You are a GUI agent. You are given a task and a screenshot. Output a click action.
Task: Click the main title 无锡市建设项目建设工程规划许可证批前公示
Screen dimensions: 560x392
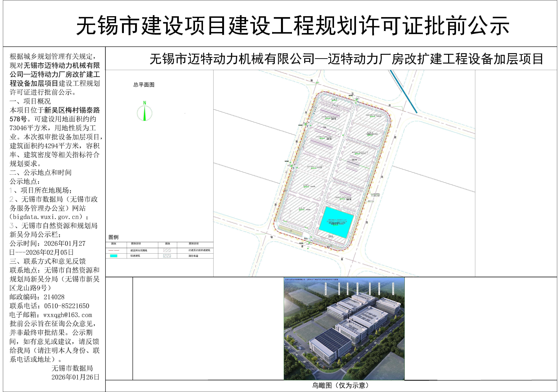(293, 26)
